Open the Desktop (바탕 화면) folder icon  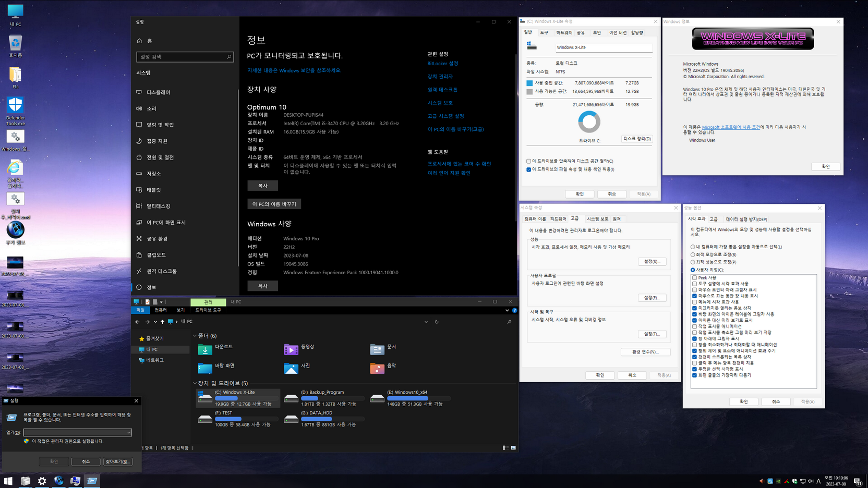pos(205,368)
